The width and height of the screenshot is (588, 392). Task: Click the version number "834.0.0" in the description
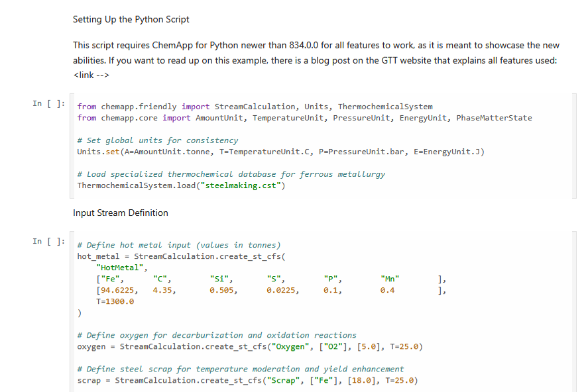click(304, 45)
